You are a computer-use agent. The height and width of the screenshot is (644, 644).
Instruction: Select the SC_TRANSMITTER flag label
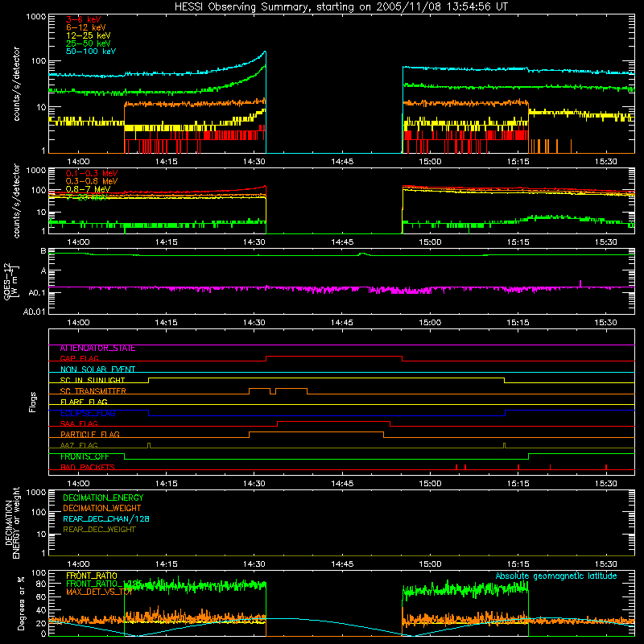click(93, 391)
